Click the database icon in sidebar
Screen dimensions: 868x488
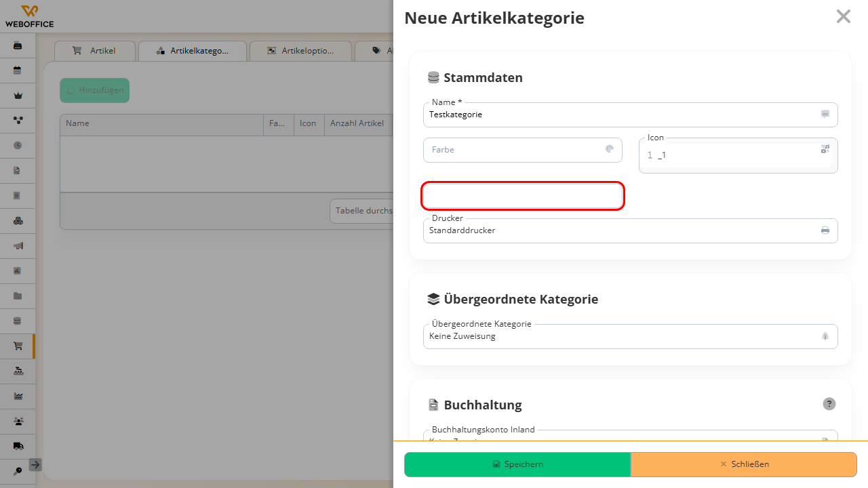click(x=18, y=321)
